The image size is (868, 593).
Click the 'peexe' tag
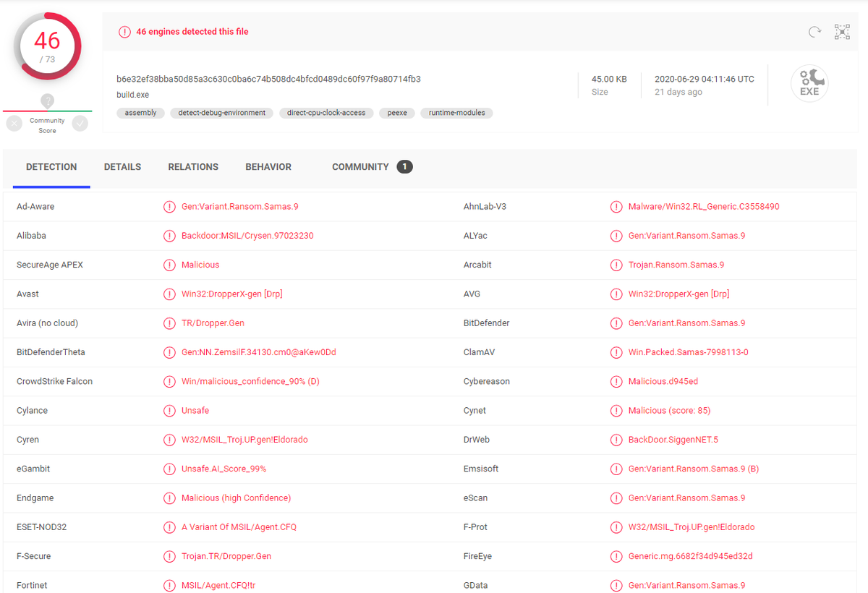397,113
